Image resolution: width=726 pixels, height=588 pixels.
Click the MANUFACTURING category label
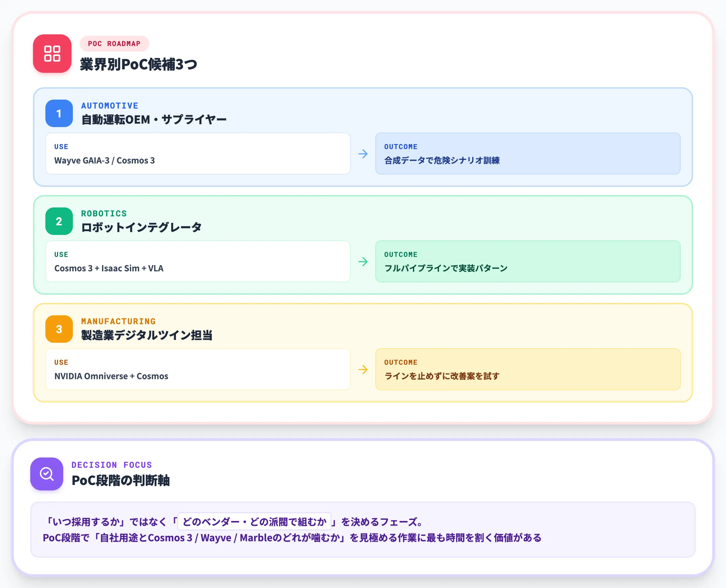coord(119,321)
